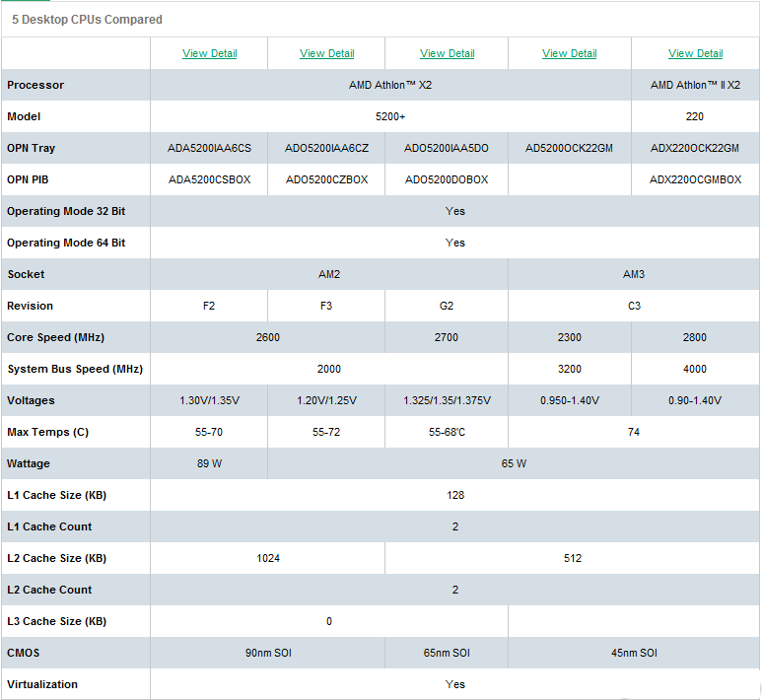Select L2 cache size value '512'
Screen dimensions: 762x700
click(573, 559)
